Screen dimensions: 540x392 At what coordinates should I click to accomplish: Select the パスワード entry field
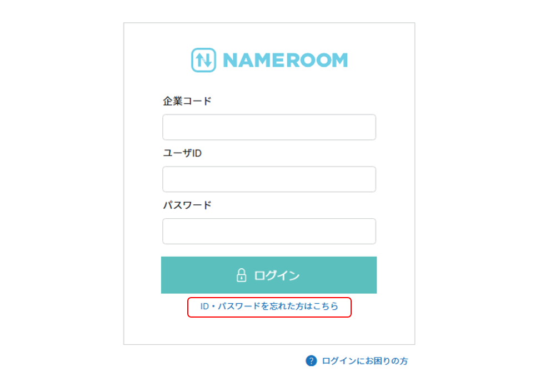click(269, 231)
